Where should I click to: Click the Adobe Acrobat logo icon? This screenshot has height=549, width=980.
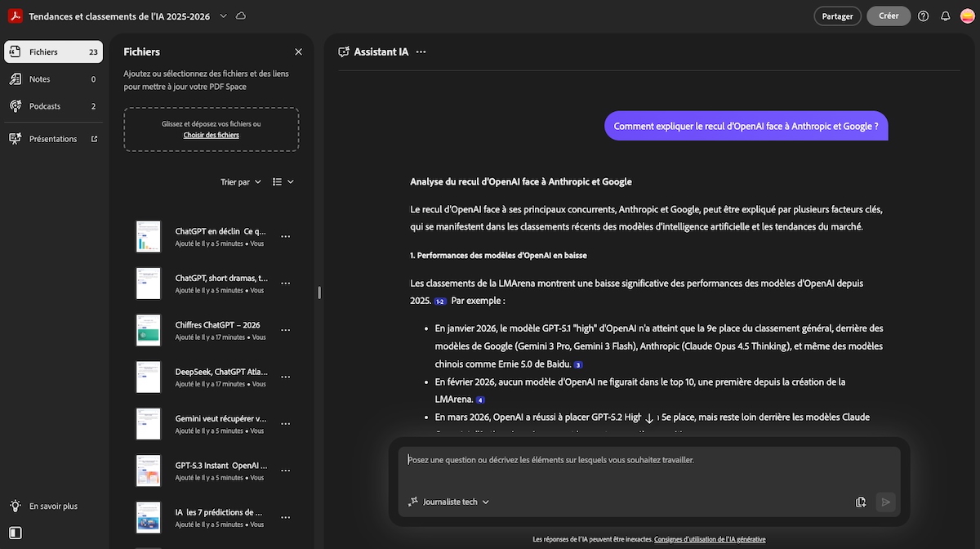(x=15, y=16)
